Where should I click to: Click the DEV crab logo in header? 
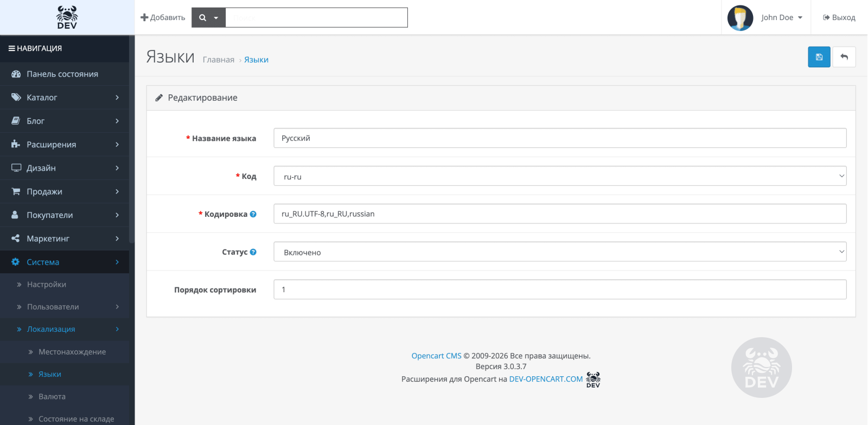click(67, 17)
